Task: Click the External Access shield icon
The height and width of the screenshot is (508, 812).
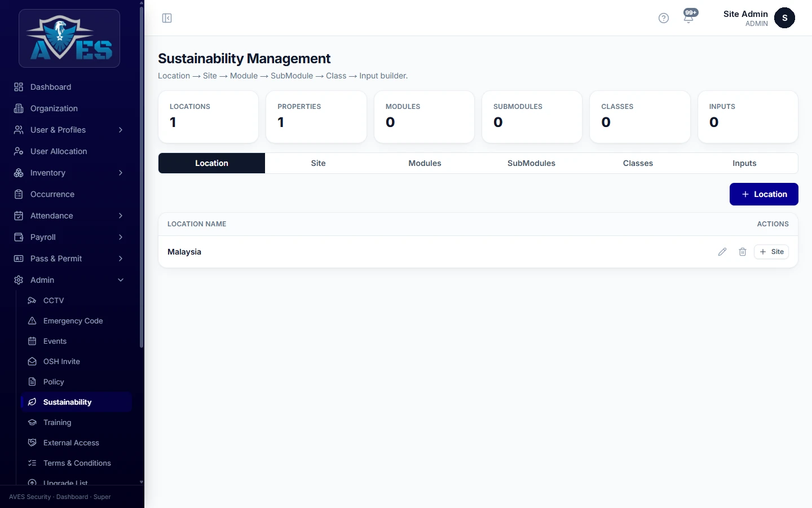Action: (x=32, y=443)
